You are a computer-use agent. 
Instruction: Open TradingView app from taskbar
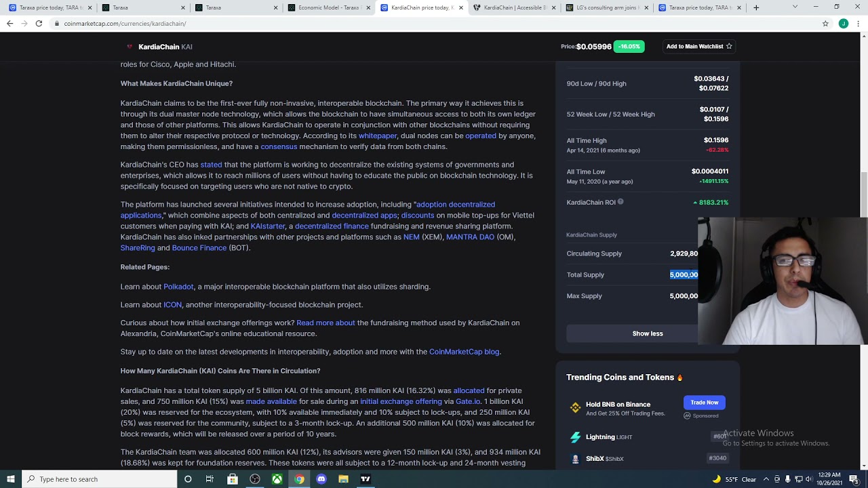click(x=366, y=479)
